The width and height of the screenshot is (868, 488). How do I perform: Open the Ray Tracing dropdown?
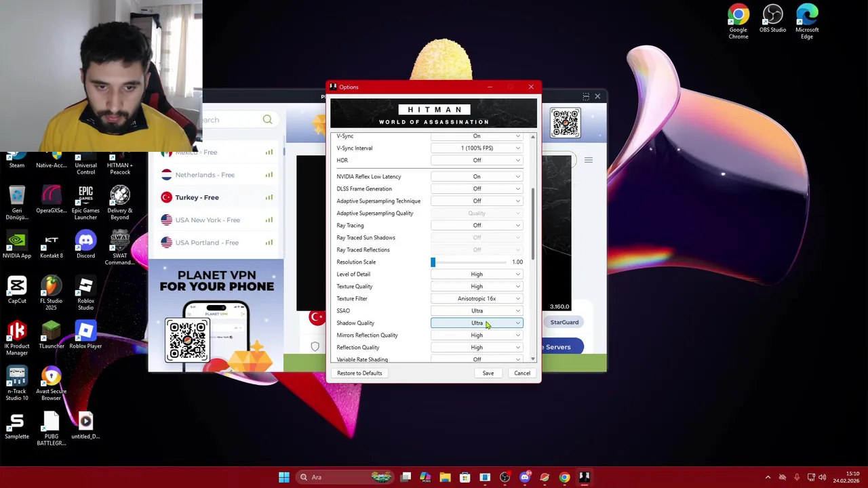[477, 226]
